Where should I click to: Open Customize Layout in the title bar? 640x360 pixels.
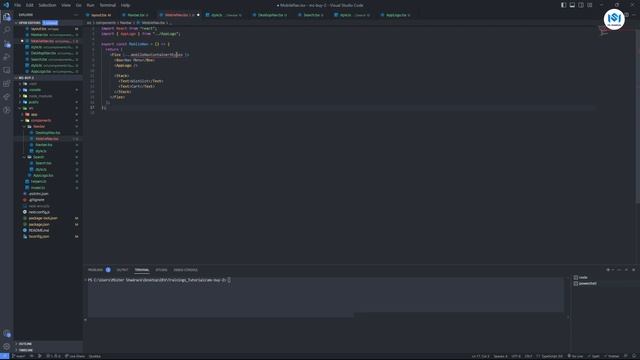click(x=590, y=5)
